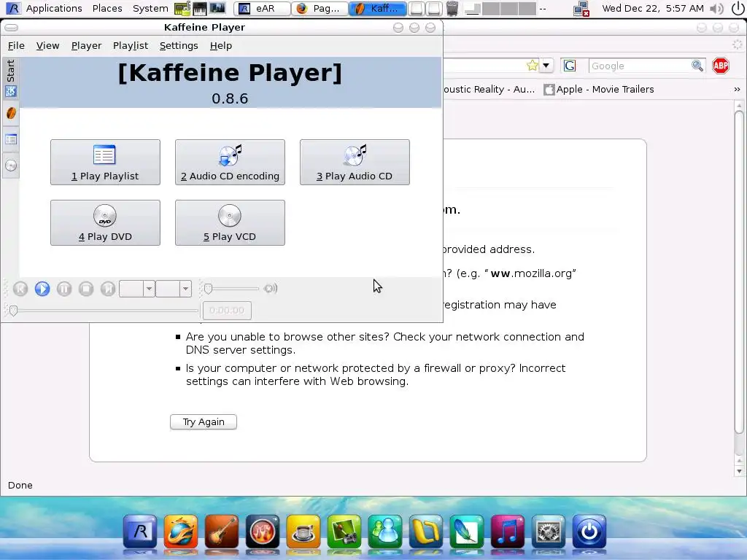Open the playlist sidebar tab icon

click(11, 139)
